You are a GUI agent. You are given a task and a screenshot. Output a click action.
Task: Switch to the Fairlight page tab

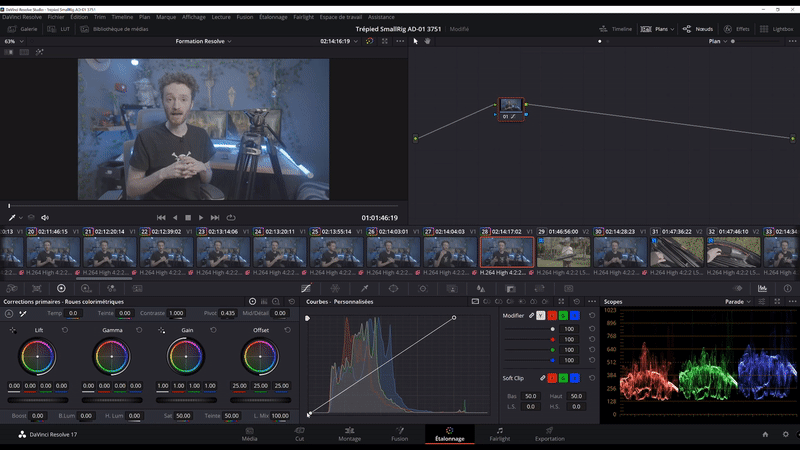[499, 435]
